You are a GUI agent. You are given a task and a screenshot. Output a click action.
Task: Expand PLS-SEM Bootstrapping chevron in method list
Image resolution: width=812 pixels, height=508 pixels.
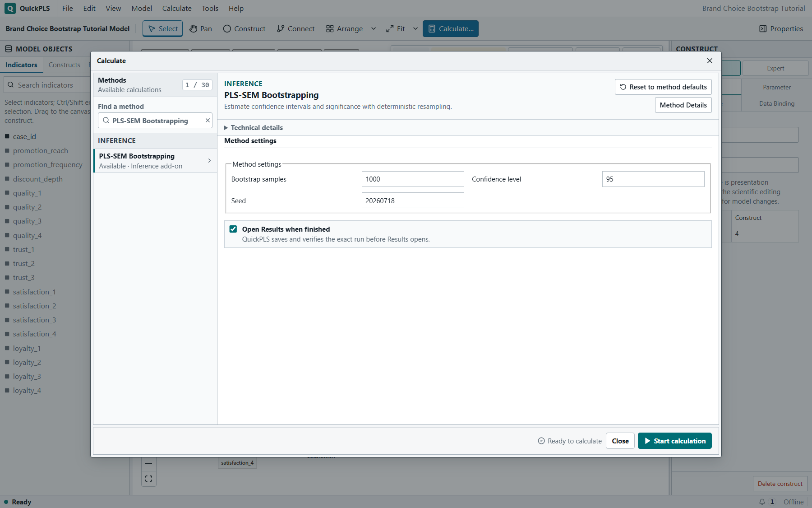click(209, 161)
